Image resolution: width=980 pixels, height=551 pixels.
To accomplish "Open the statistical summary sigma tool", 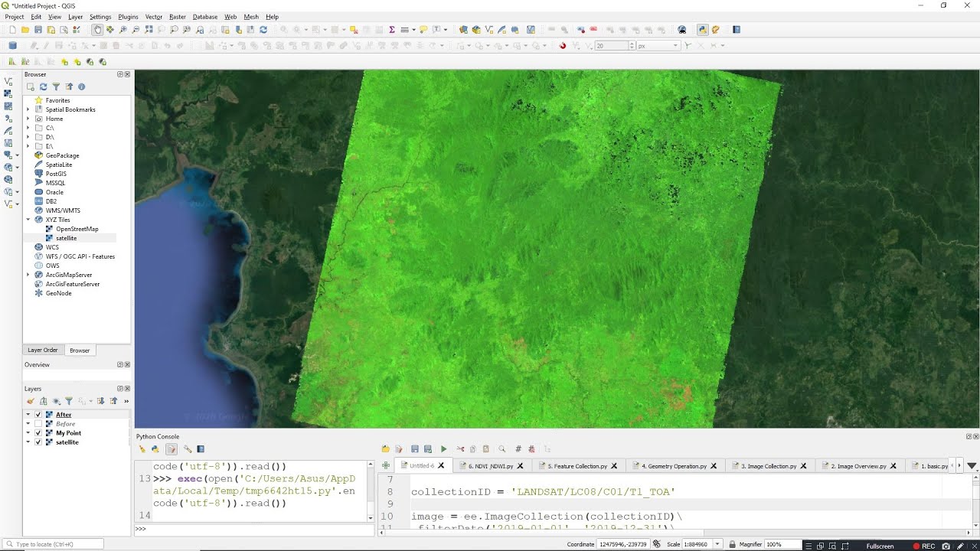I will (x=392, y=30).
